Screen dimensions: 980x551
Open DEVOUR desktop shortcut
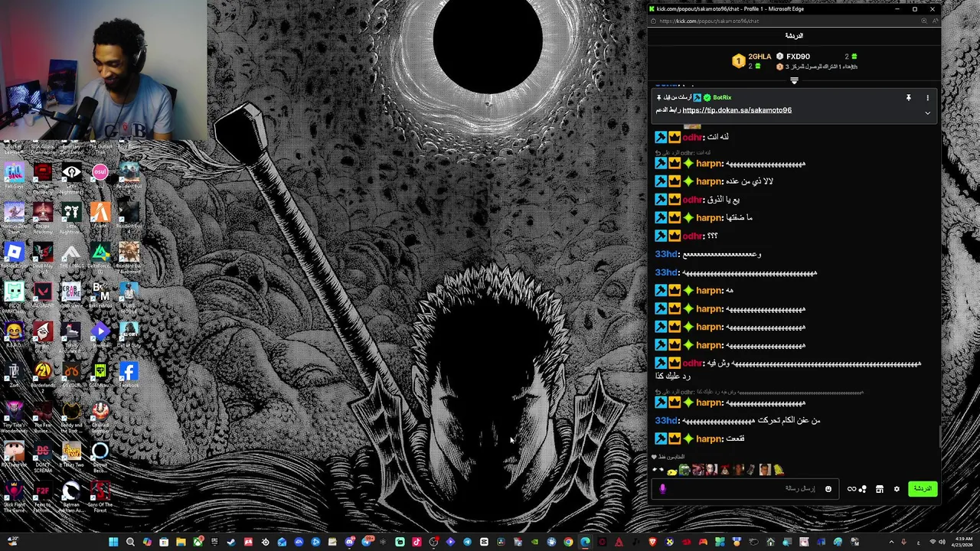tap(71, 374)
